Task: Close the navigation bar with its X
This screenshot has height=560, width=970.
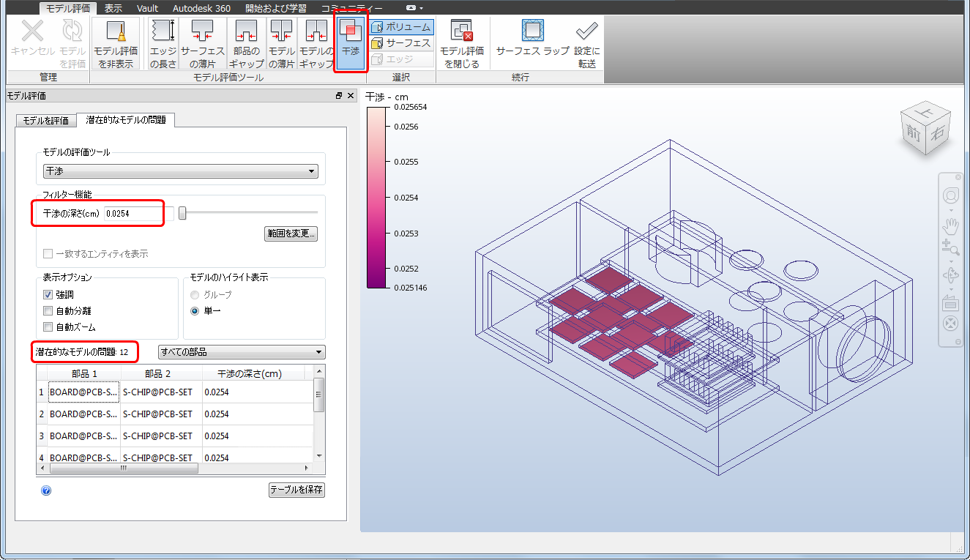Action: [958, 177]
